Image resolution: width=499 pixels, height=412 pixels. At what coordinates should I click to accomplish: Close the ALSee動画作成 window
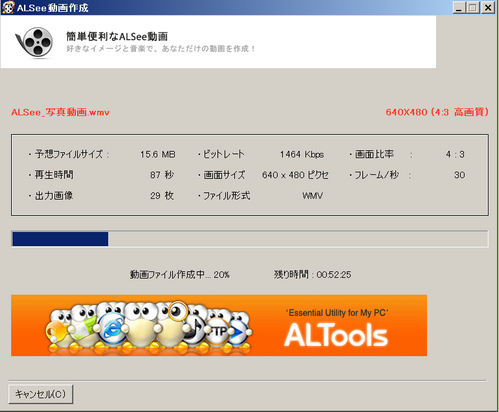(487, 7)
